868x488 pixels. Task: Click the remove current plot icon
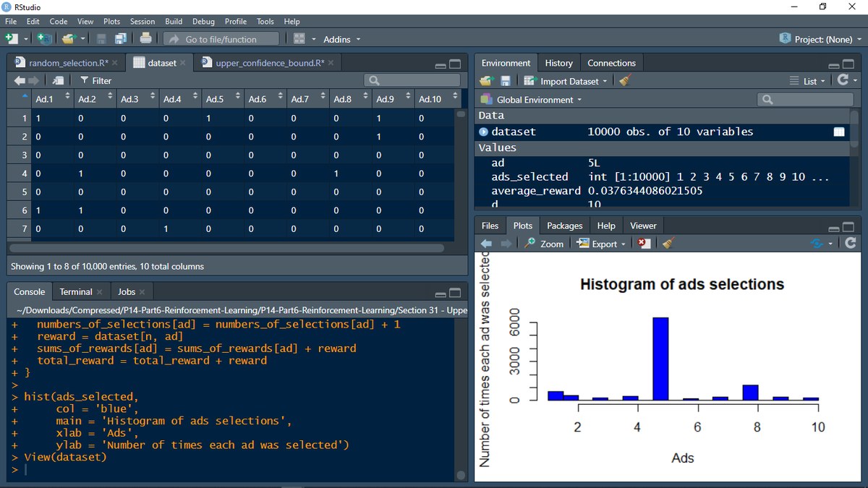(x=645, y=244)
